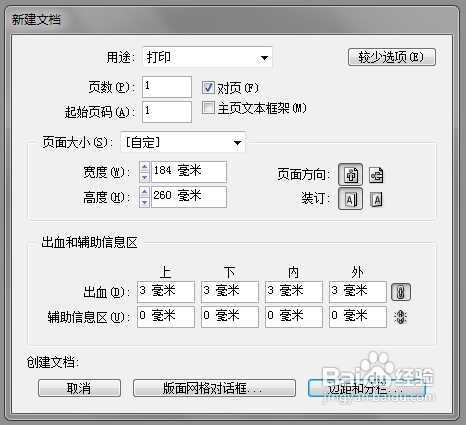The height and width of the screenshot is (425, 466).
Task: Decrease height with the down stepper arrow
Action: 144,202
